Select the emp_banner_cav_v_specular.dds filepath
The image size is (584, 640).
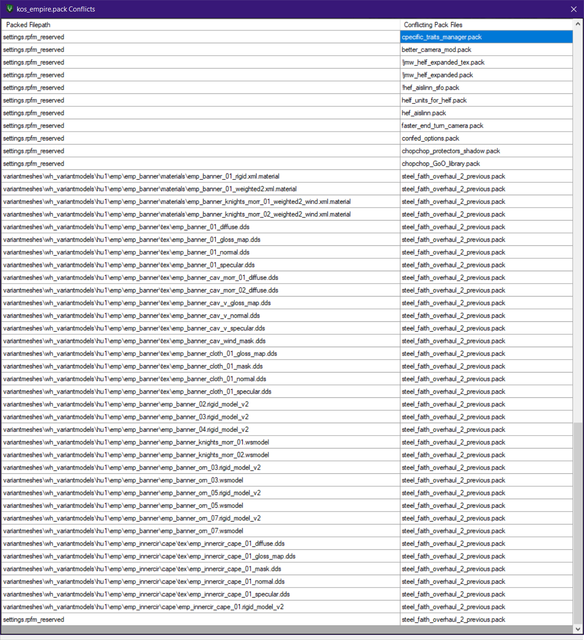coord(200,328)
